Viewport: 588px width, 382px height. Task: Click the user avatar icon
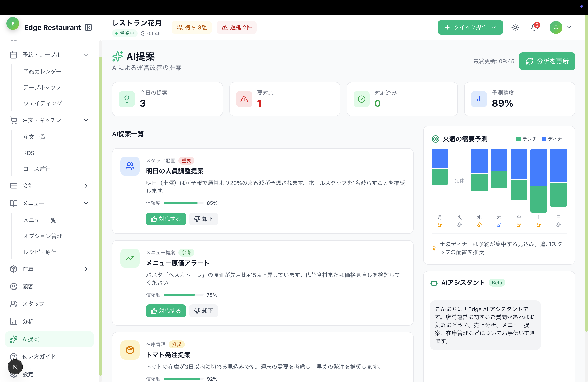click(x=556, y=27)
